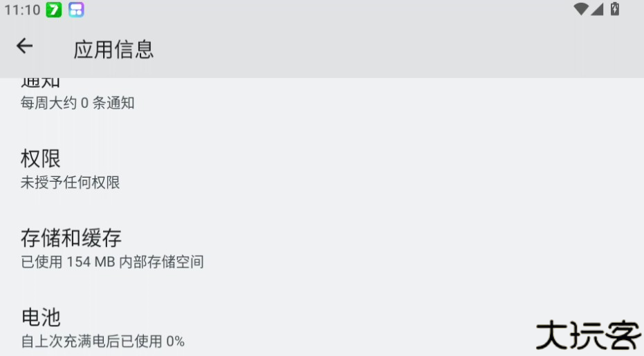Tap the back arrow in the header
The image size is (644, 356).
point(24,46)
